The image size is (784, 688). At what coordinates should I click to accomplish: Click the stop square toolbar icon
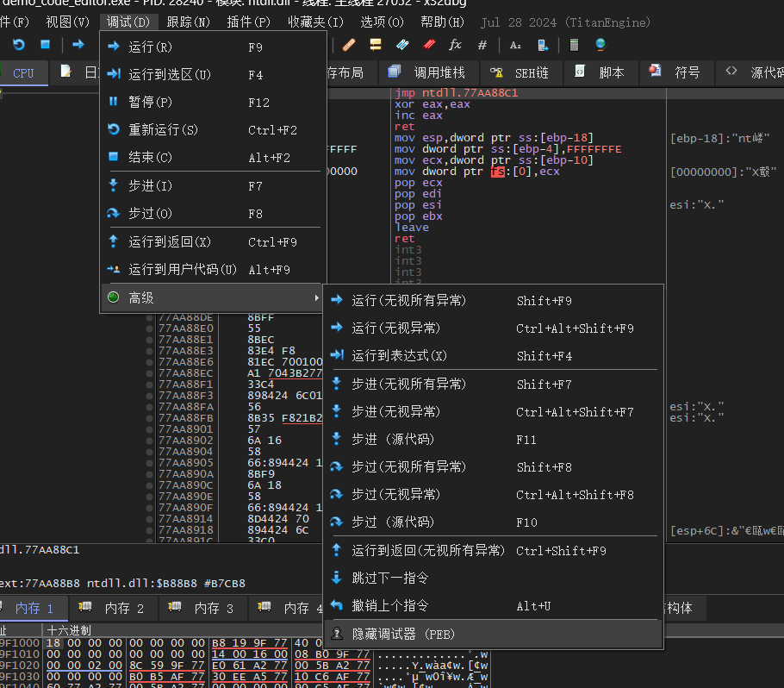(x=46, y=44)
